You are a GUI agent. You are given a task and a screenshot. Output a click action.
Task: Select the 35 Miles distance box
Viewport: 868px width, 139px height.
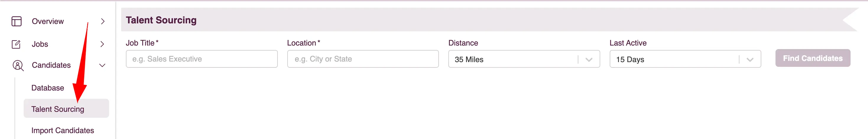tap(524, 59)
